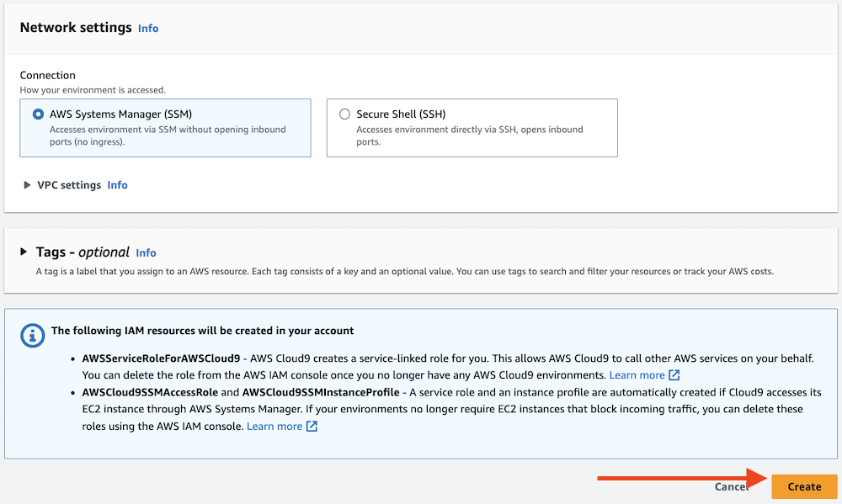This screenshot has height=504, width=842.
Task: Click SSH description about opening inbound ports
Action: (470, 135)
